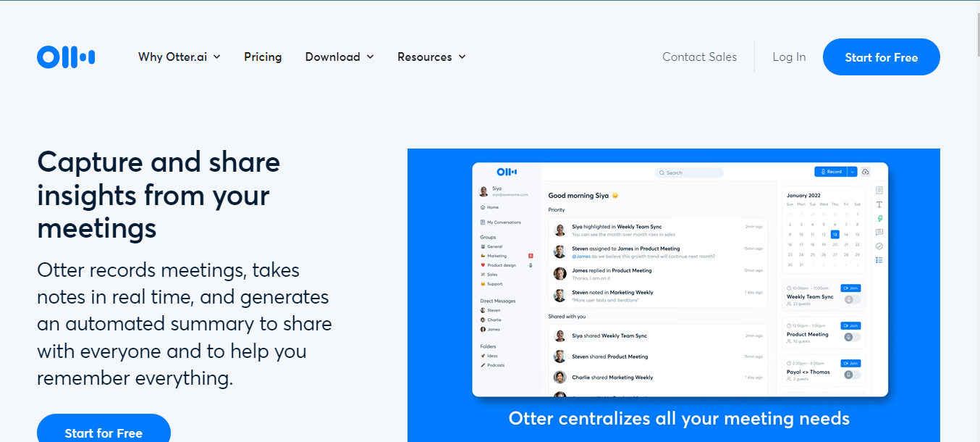Click the "Good morning Siya" greeting
The height and width of the screenshot is (442, 980).
pos(583,196)
